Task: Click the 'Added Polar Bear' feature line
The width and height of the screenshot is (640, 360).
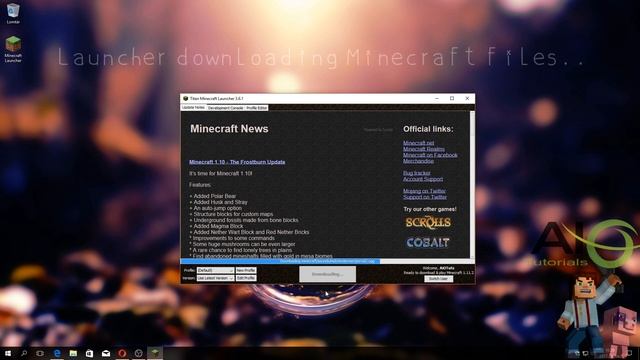Action: click(x=213, y=196)
